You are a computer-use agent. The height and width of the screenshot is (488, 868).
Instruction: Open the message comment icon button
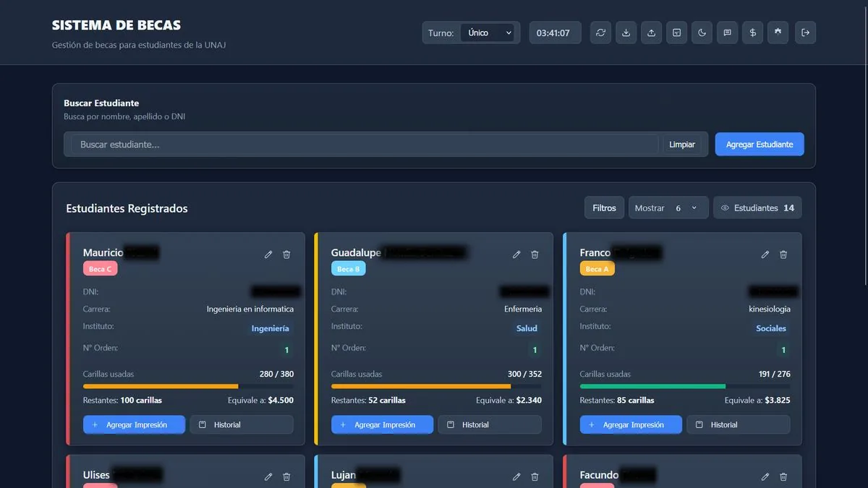coord(727,33)
